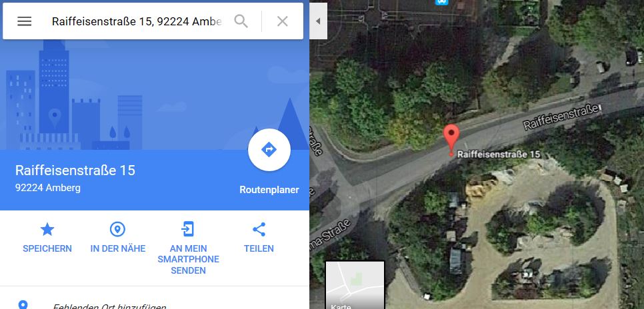Click Fehlenden Ort hinzufügen link
Screen dimensions: 644x309
109,306
